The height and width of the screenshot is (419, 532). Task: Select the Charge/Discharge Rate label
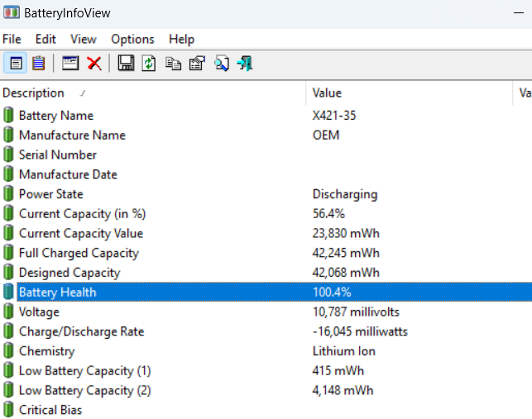[81, 332]
